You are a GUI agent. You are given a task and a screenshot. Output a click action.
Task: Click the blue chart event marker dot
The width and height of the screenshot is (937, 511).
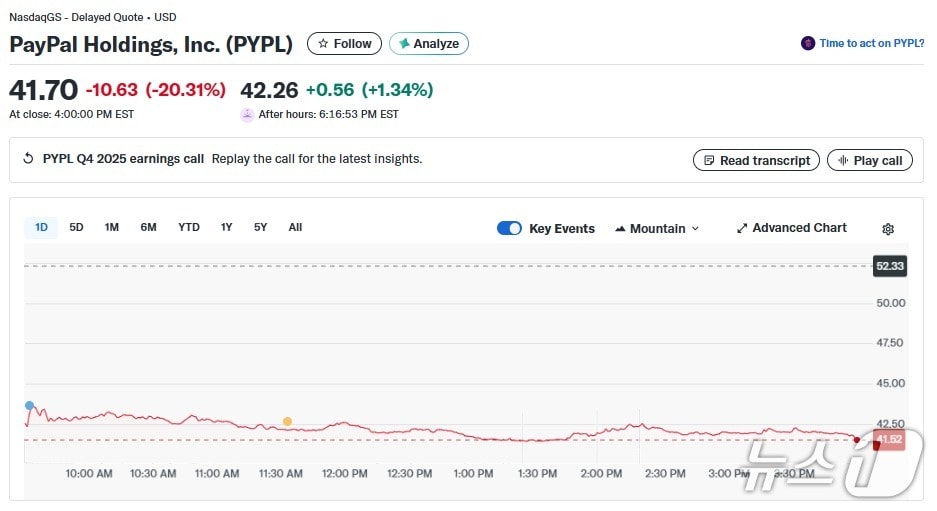click(29, 406)
